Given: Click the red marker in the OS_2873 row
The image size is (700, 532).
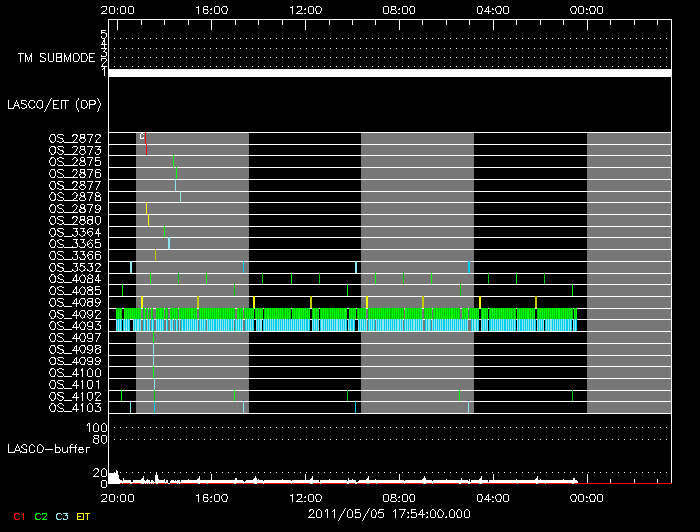Looking at the screenshot, I should 146,150.
